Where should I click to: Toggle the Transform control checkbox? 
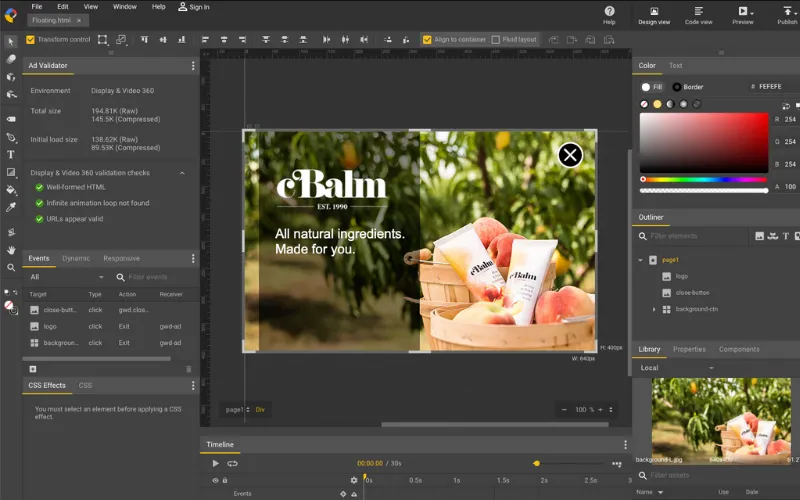31,39
